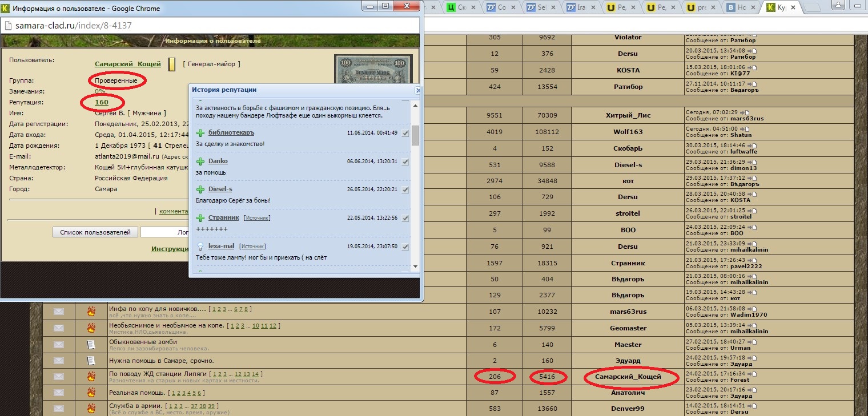Screen dimensions: 868x416
Task: Click the green plus icon next to Diesel-s in reputation history
Action: tap(200, 189)
